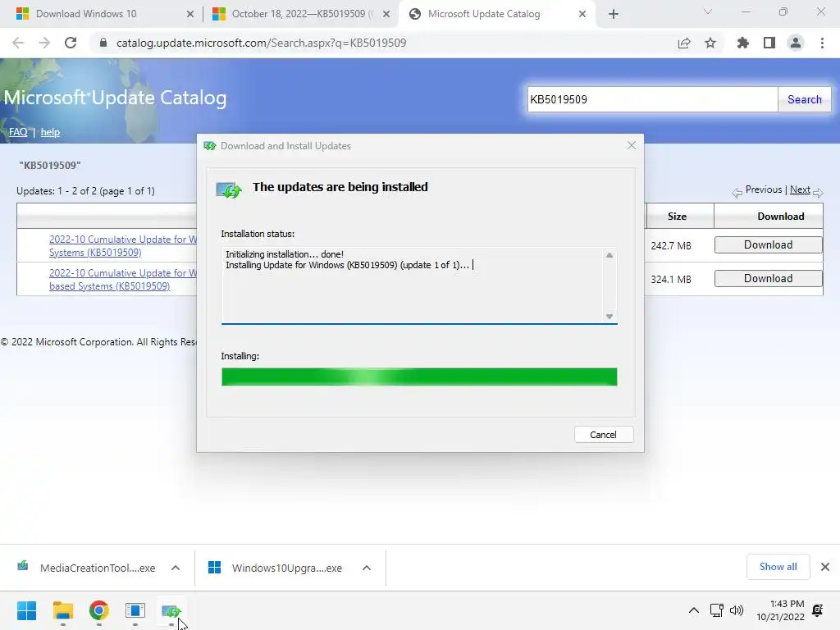Open the tab search chevron
This screenshot has width=840, height=630.
pyautogui.click(x=708, y=11)
